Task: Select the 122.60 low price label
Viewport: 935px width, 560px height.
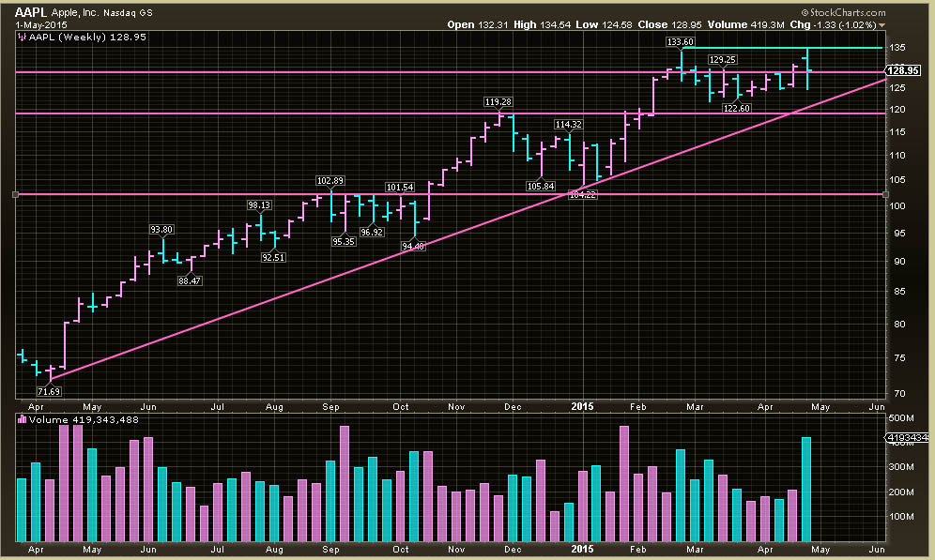Action: (736, 109)
